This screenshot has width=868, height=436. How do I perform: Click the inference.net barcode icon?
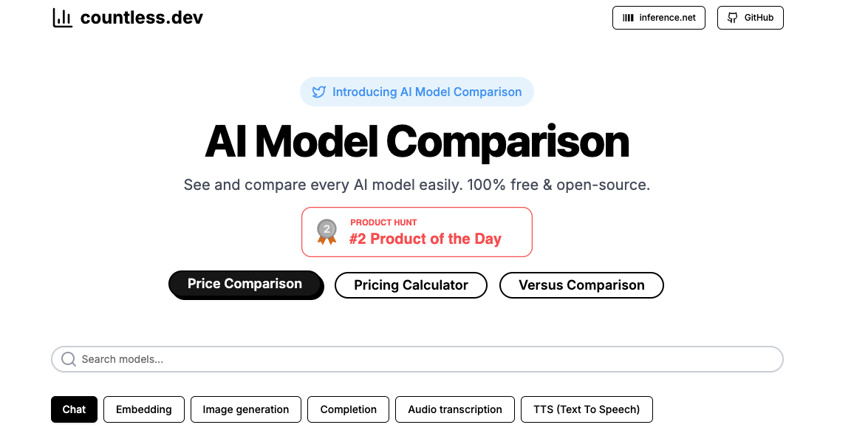629,18
